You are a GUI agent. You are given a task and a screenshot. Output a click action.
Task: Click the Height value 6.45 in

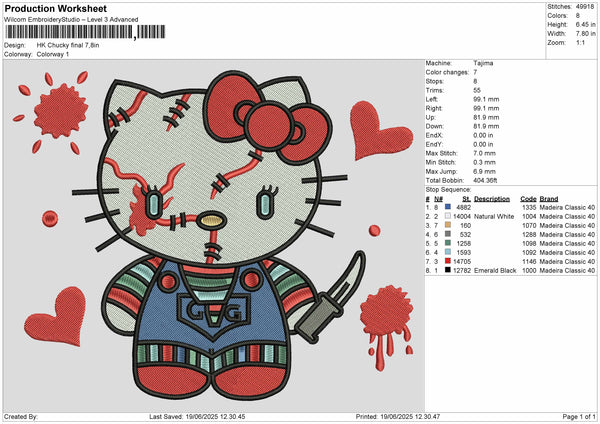[585, 24]
